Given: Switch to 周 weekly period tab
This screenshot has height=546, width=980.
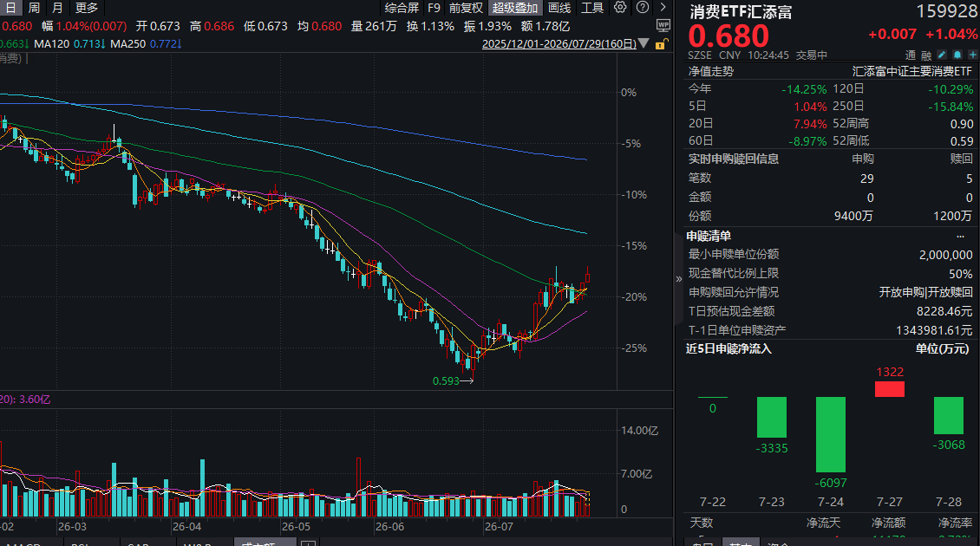Looking at the screenshot, I should [34, 8].
